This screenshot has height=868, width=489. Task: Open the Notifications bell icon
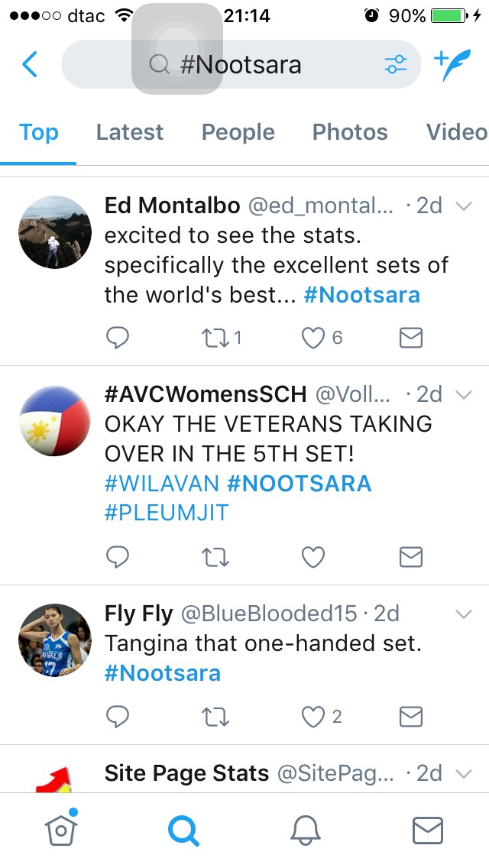pos(306,831)
